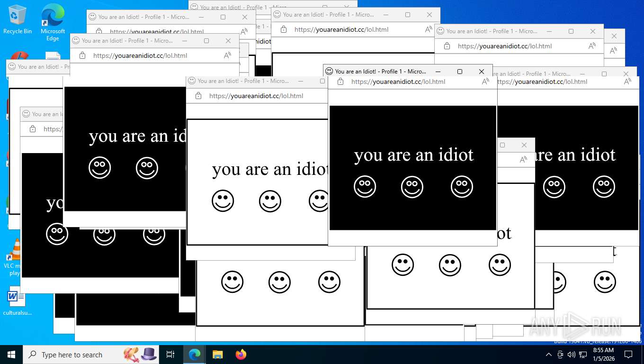This screenshot has height=364, width=644.
Task: Click the lock icon in the white-page window left of active
Action: (x=198, y=96)
